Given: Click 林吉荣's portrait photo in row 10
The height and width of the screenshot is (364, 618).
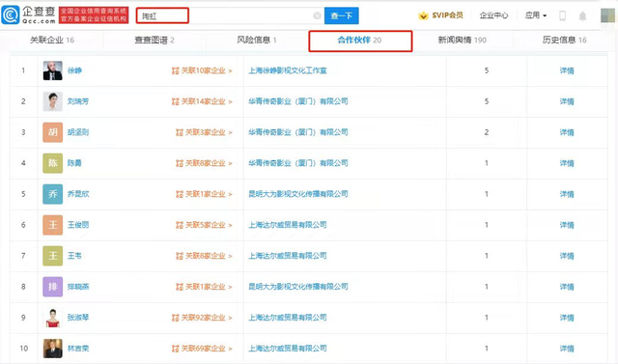Looking at the screenshot, I should (x=53, y=349).
